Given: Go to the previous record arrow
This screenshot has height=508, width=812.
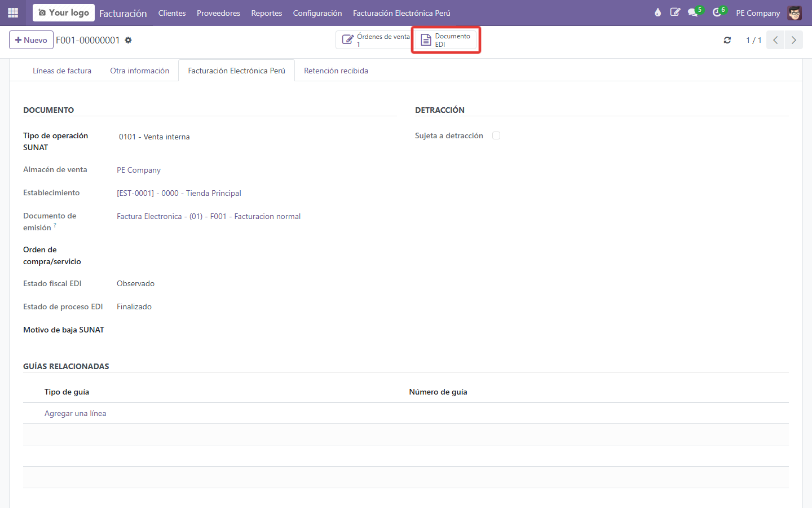Looking at the screenshot, I should (775, 40).
